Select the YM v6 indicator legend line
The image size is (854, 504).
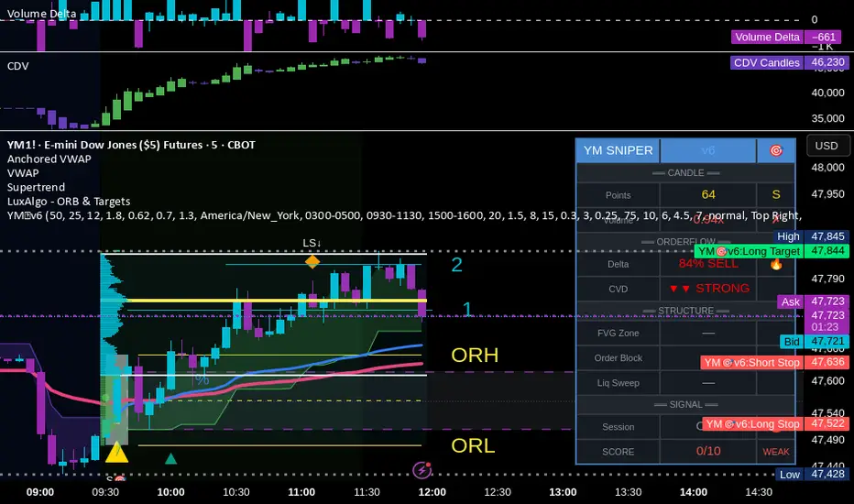click(404, 215)
